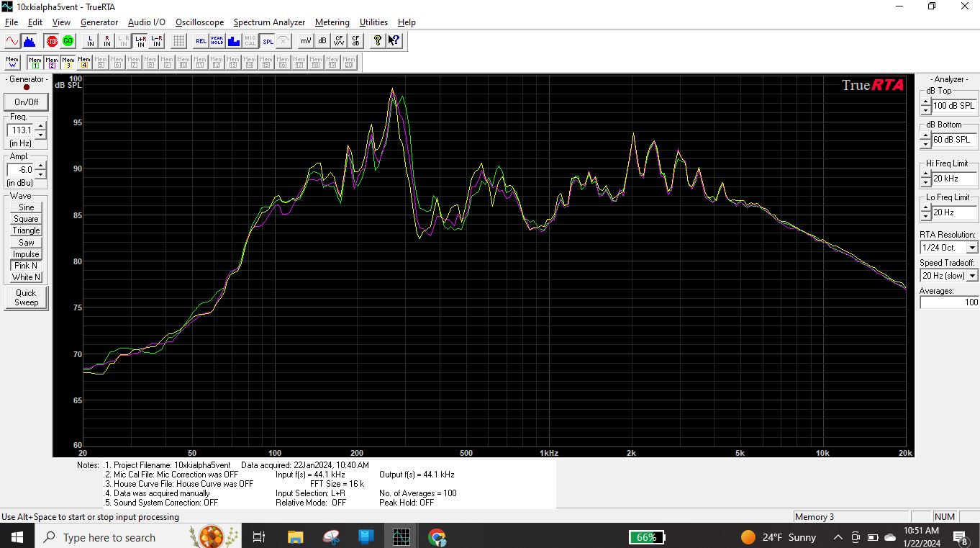Select White N noise waveform
Viewport: 980px width, 548px height.
pyautogui.click(x=26, y=277)
